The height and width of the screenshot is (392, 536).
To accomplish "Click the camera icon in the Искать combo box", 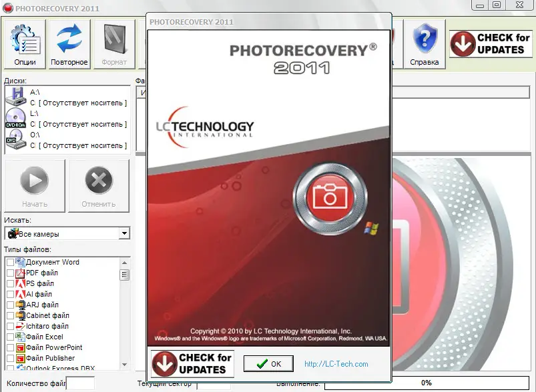I will click(13, 233).
